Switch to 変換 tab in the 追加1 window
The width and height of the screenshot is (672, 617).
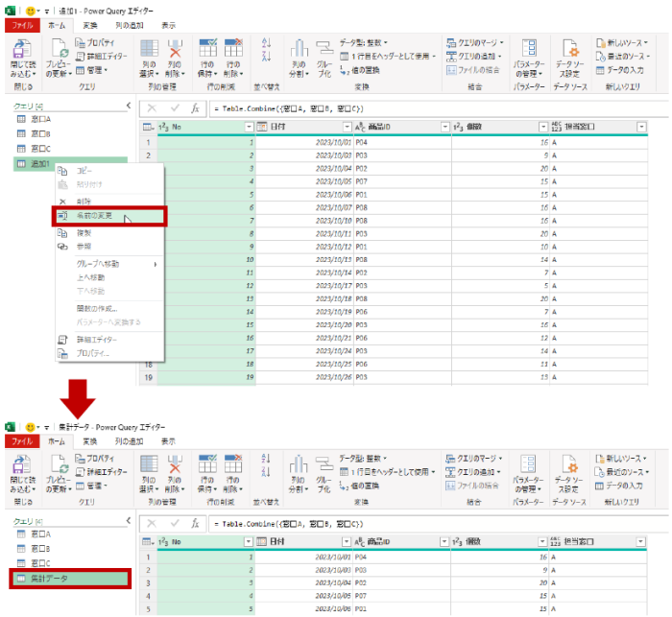point(89,25)
